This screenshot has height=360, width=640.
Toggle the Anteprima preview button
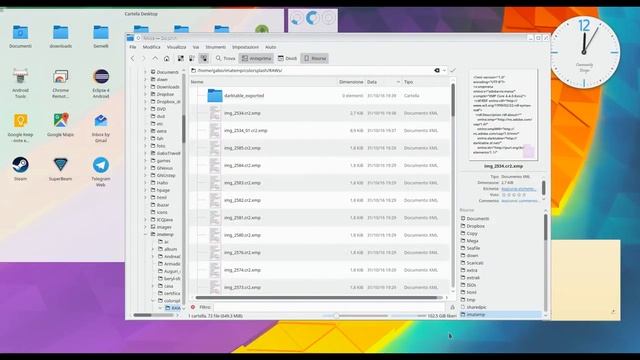point(256,58)
